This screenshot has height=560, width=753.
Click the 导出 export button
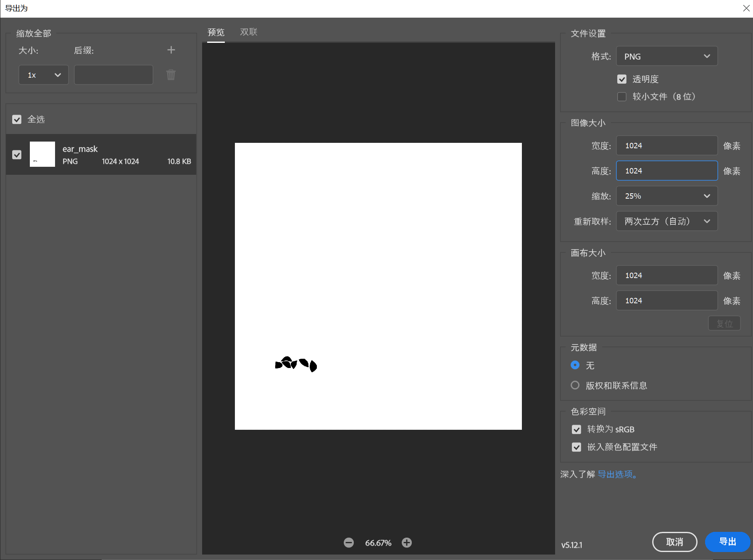[727, 542]
